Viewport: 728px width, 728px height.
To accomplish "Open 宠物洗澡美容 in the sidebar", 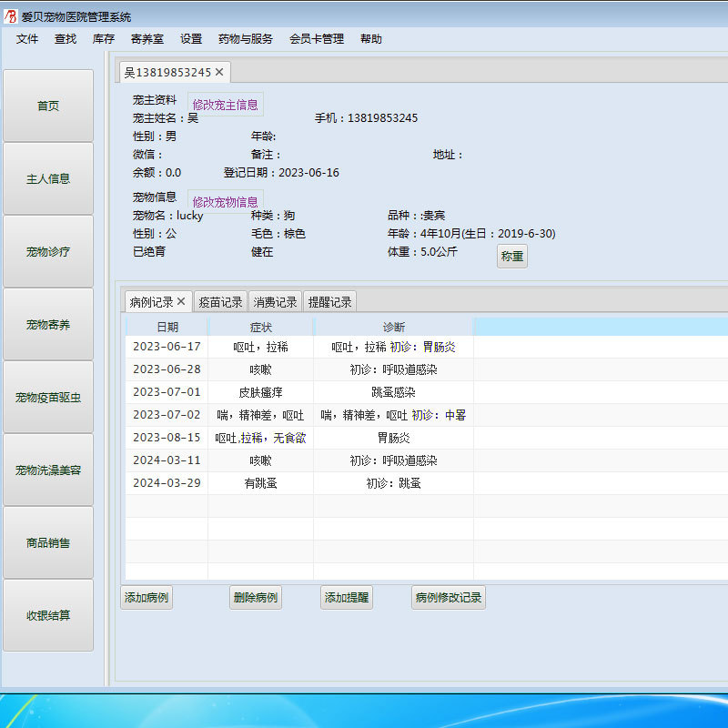I will coord(48,470).
